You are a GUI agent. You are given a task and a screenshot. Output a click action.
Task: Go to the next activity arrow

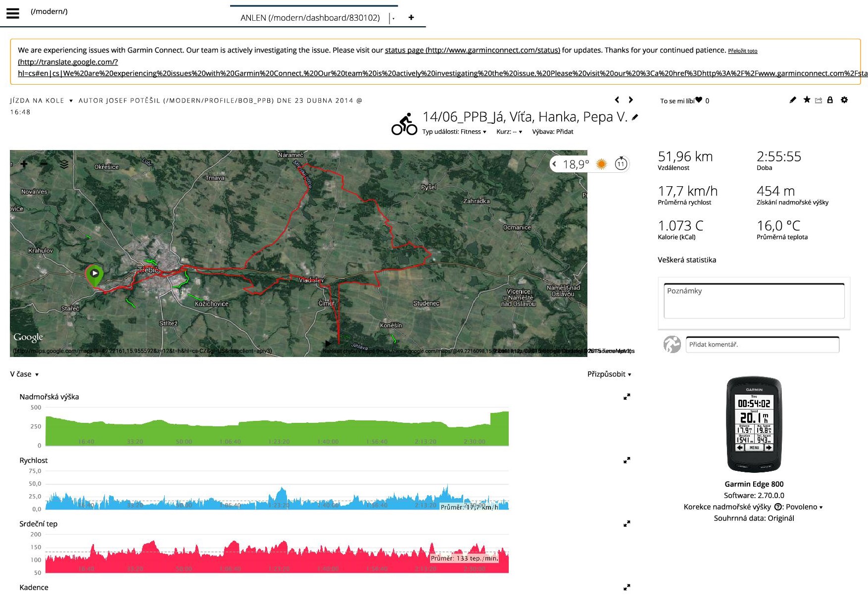pyautogui.click(x=631, y=100)
